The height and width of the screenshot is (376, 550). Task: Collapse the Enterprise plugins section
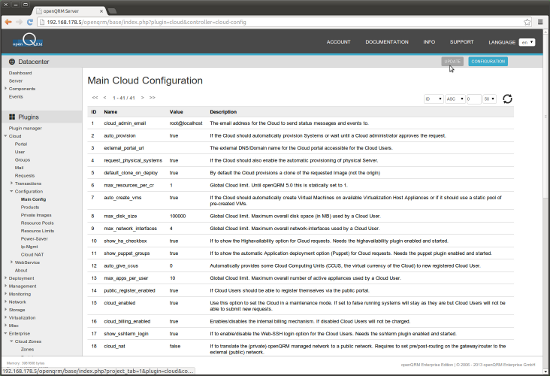pos(6,333)
